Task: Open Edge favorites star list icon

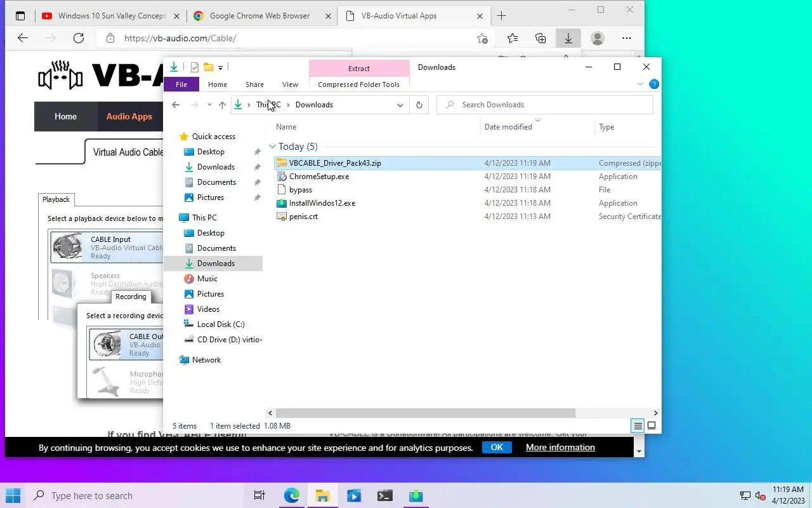Action: click(513, 38)
